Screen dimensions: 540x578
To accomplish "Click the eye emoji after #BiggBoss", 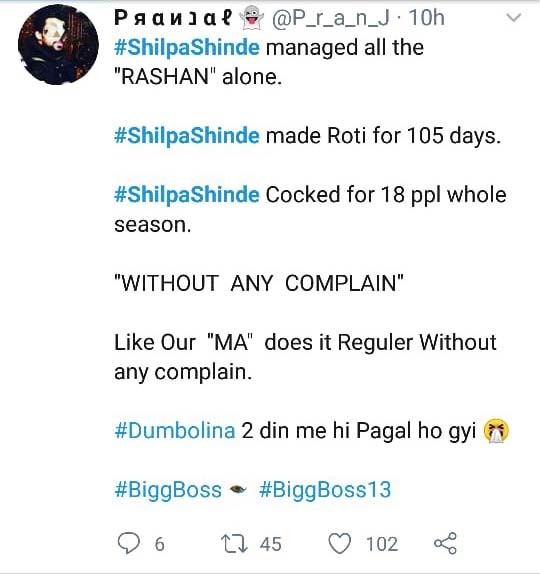I will (238, 490).
